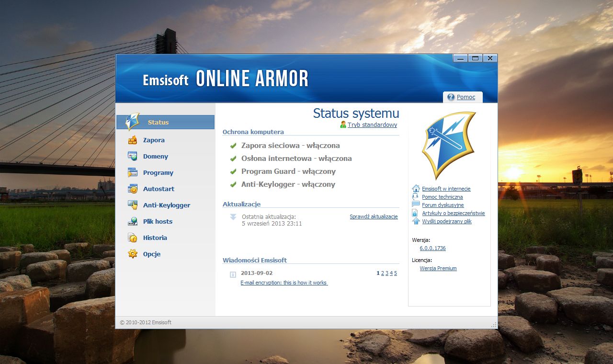Screen dimensions: 613x364
Task: Click the green check beside Program Guard
Action: pyautogui.click(x=233, y=171)
